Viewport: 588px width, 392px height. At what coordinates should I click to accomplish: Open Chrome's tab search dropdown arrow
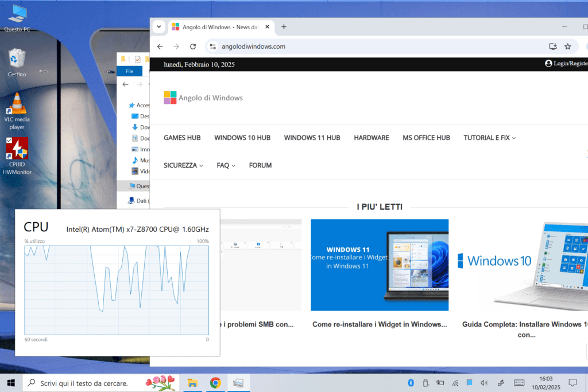[159, 27]
